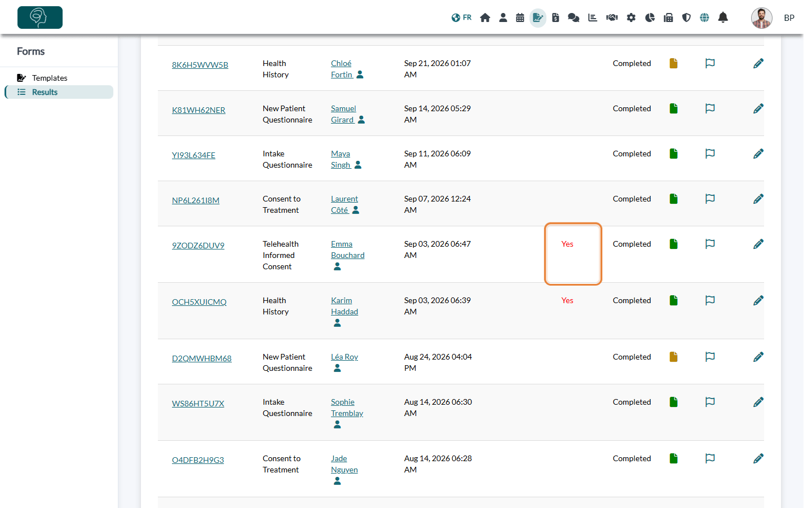Open the chat messages icon
The width and height of the screenshot is (812, 508).
(x=573, y=17)
